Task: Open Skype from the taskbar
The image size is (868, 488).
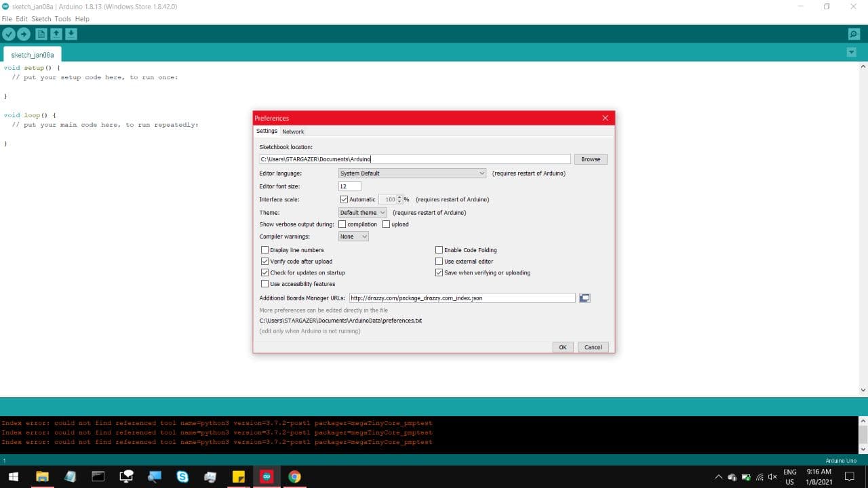Action: (x=182, y=476)
